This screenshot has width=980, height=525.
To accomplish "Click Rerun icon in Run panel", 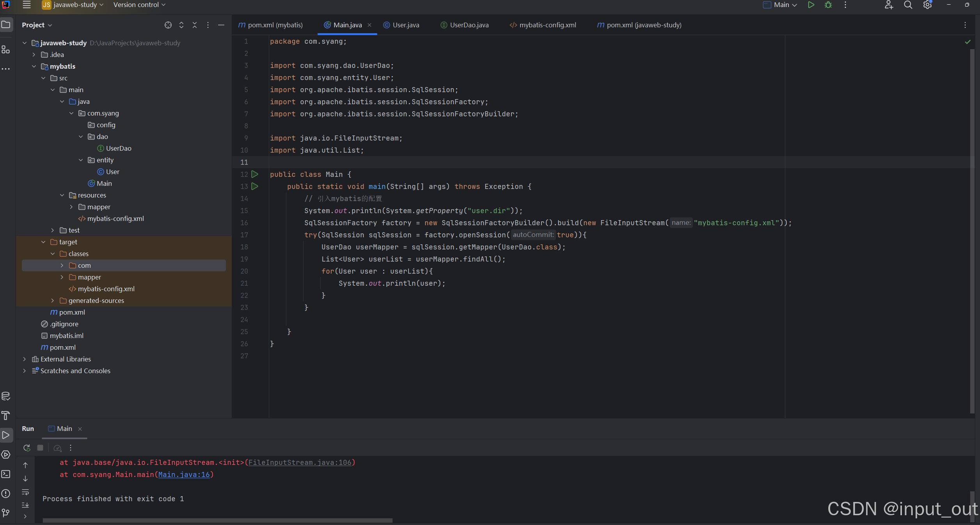I will click(x=27, y=448).
